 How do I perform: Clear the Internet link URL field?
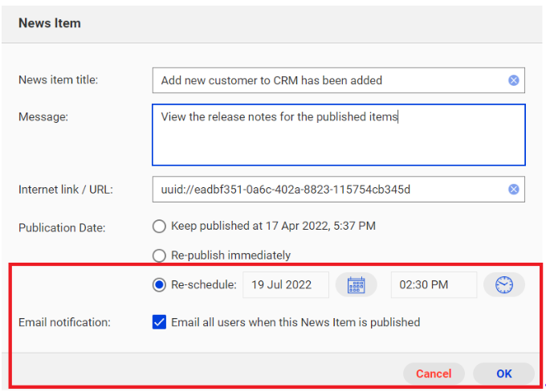[x=513, y=190]
